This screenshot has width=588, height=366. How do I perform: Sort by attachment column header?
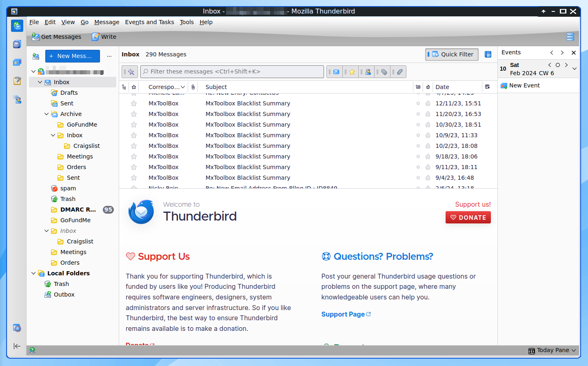pyautogui.click(x=193, y=87)
